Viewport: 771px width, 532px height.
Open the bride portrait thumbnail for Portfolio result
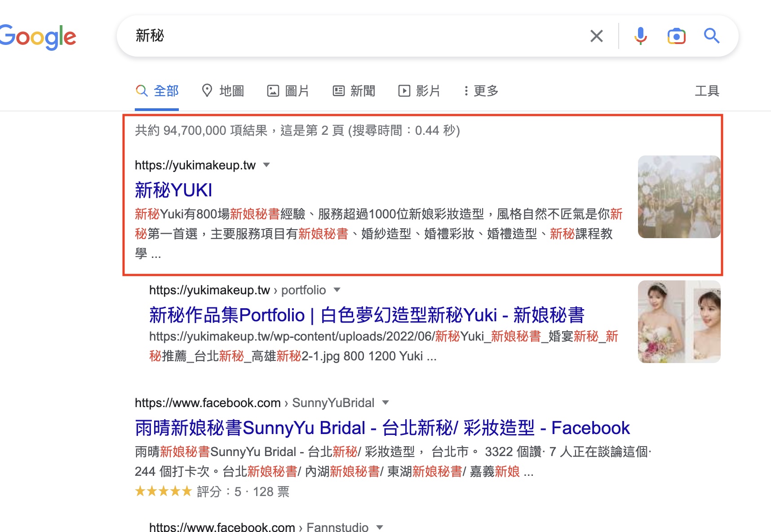679,322
